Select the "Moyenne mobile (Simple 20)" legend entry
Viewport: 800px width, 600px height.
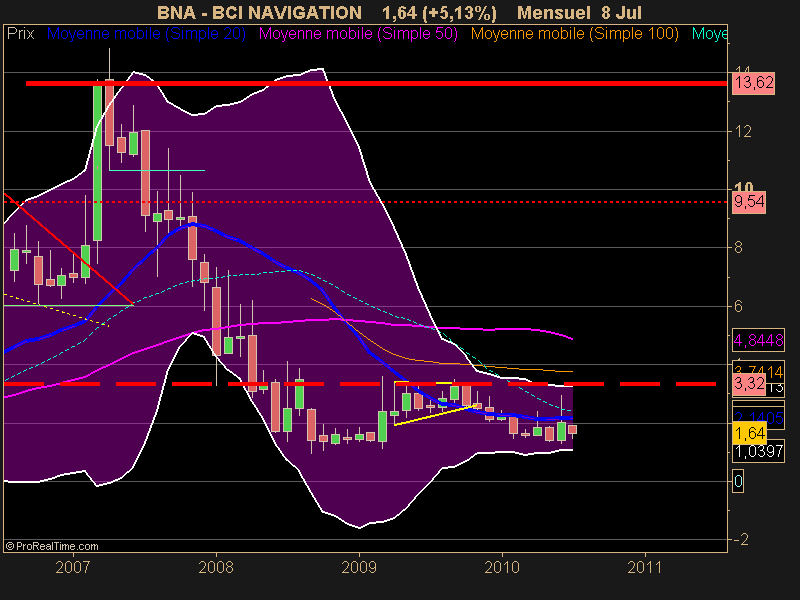click(x=146, y=34)
